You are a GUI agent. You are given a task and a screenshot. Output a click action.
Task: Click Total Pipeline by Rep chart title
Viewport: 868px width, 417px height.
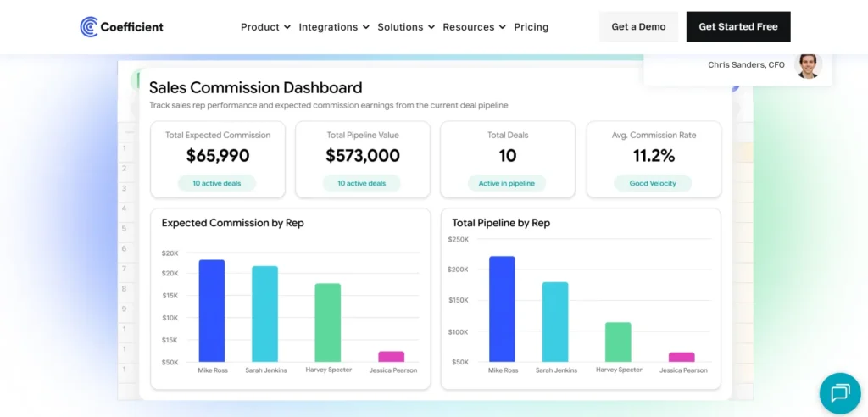(501, 223)
